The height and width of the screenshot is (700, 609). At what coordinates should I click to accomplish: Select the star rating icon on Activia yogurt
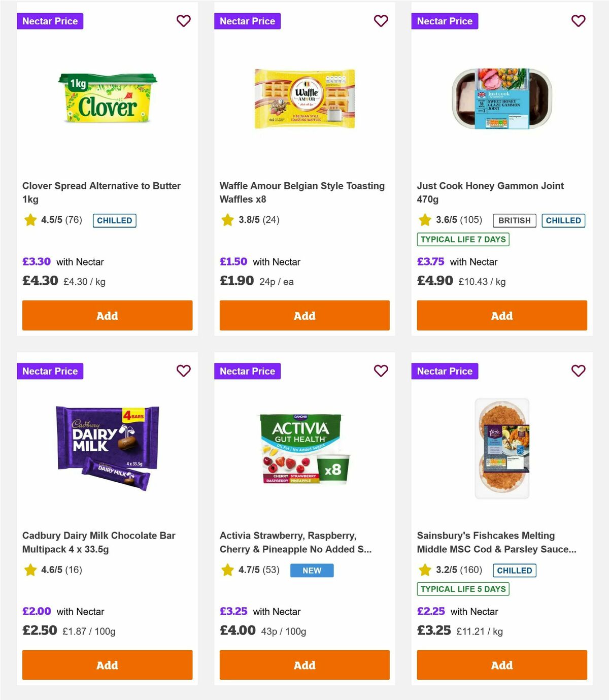coord(227,570)
